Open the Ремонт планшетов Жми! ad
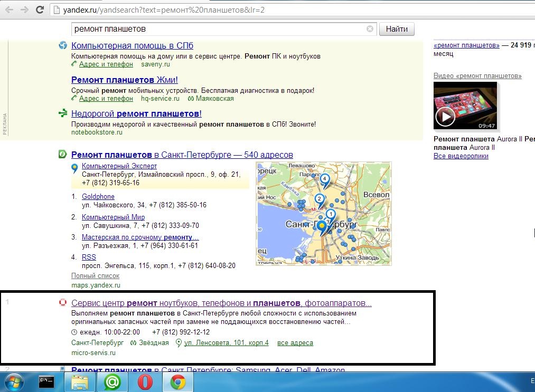Image resolution: width=535 pixels, height=392 pixels. tap(125, 80)
